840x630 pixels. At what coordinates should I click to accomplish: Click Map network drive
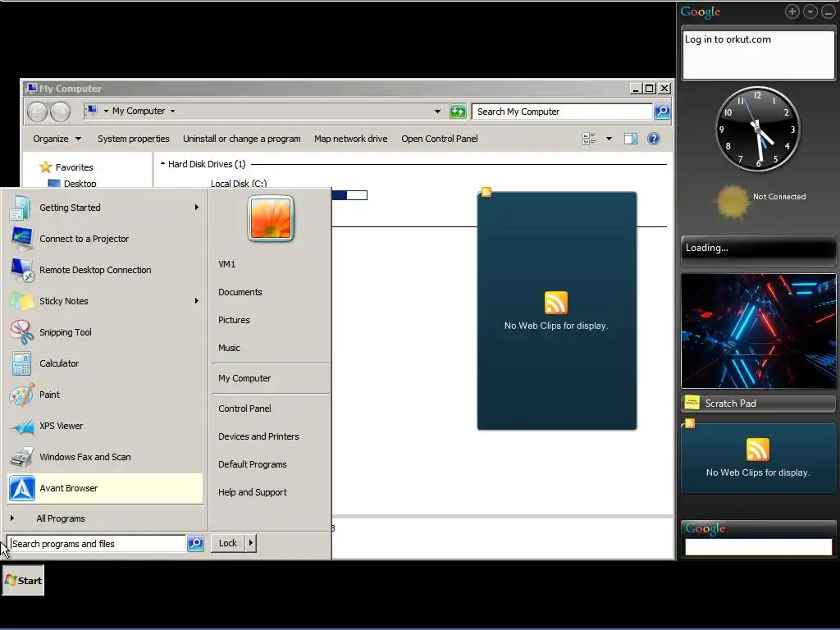[x=351, y=139]
